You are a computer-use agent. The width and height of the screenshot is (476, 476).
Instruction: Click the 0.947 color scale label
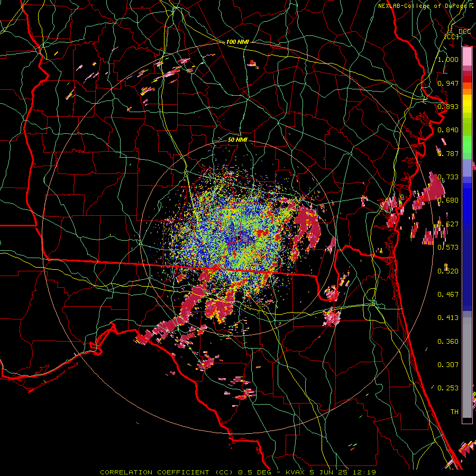click(448, 83)
